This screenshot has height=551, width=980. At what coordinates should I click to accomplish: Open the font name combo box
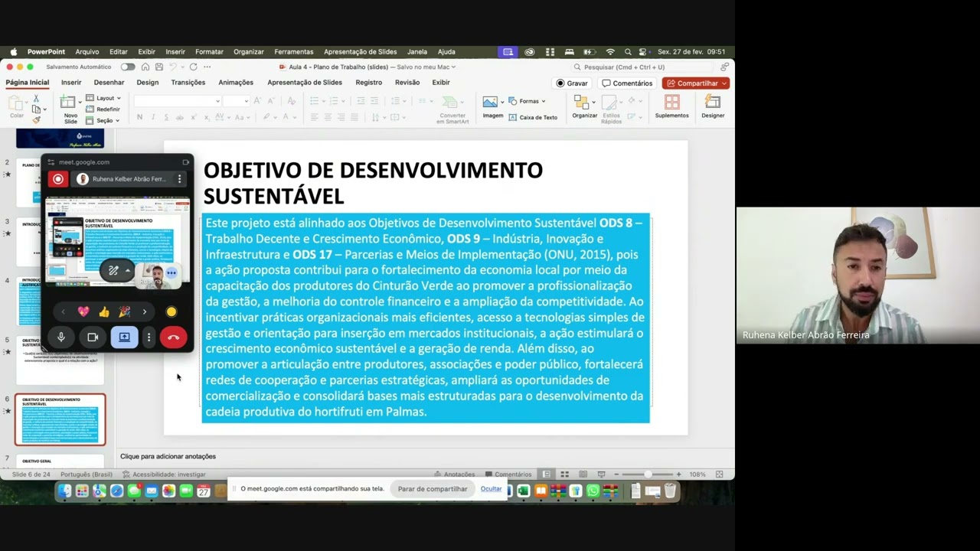(x=177, y=101)
